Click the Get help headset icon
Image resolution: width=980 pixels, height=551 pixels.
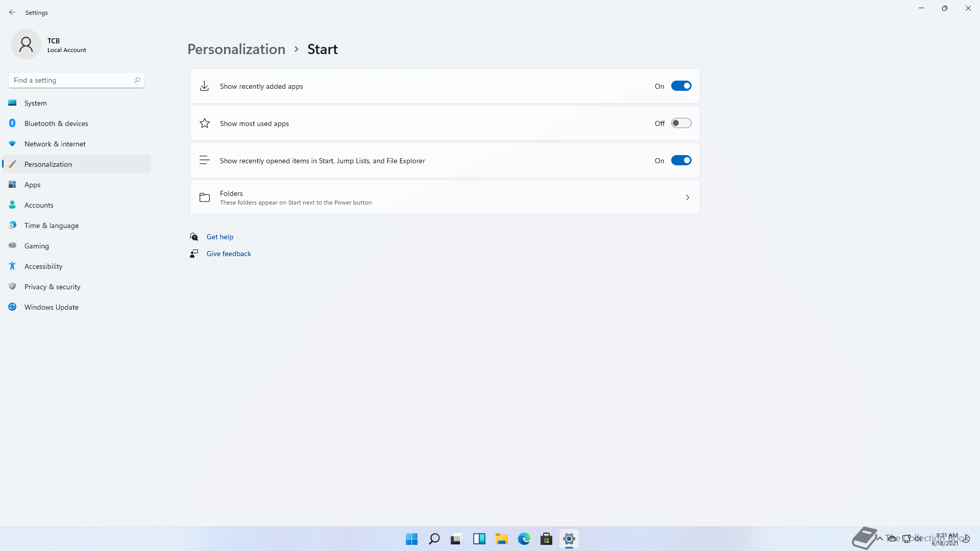pyautogui.click(x=194, y=237)
